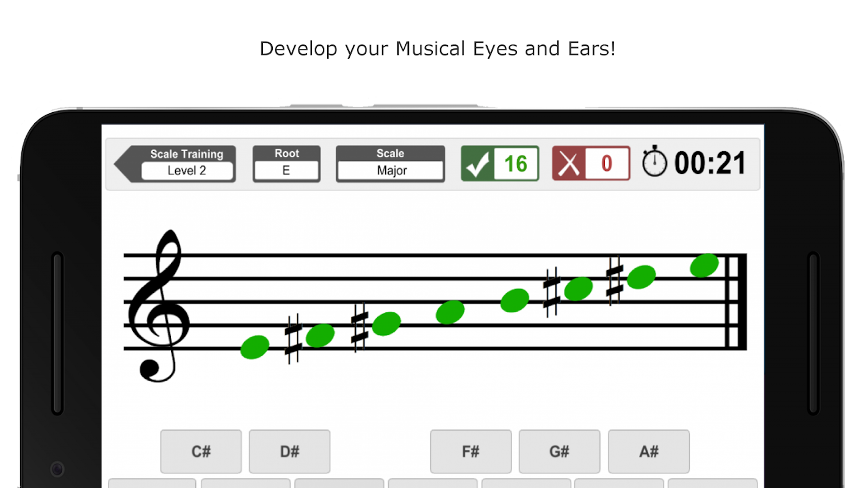This screenshot has width=868, height=488.
Task: Click the correct count showing 16
Action: coord(516,163)
